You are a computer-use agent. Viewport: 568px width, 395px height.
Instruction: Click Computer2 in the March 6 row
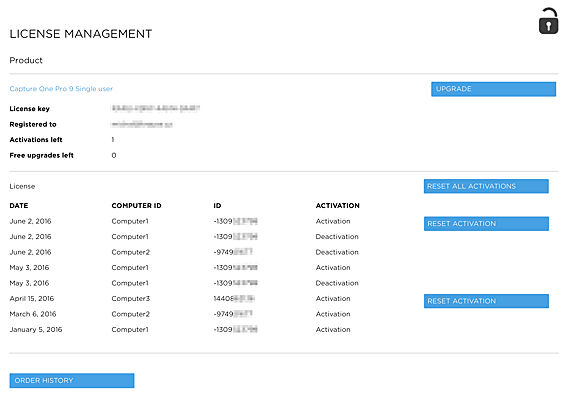(x=131, y=314)
